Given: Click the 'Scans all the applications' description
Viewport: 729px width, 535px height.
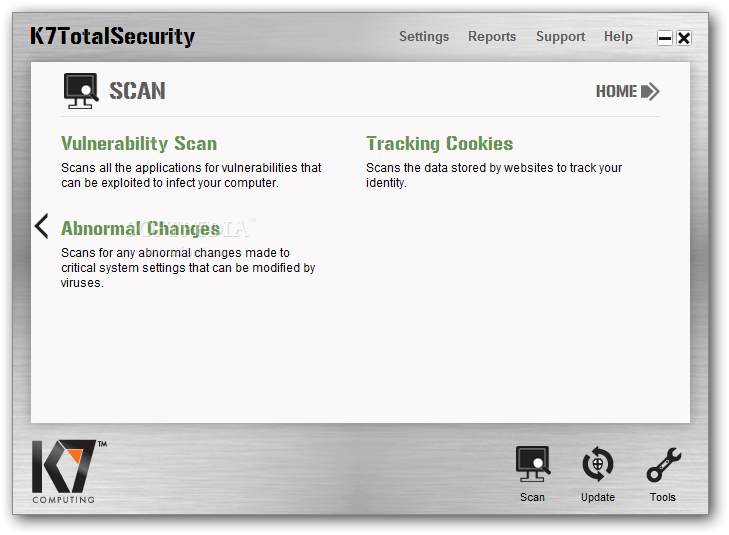Looking at the screenshot, I should point(191,175).
